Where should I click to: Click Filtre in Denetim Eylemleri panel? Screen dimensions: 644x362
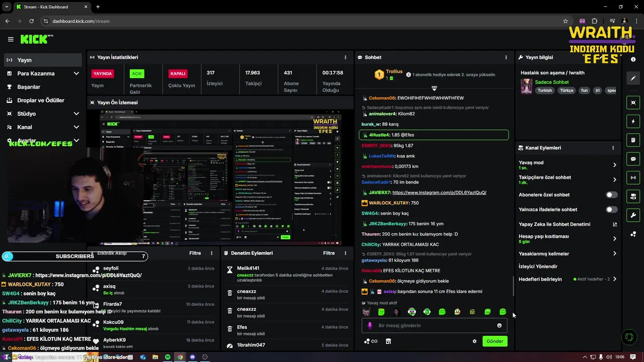tap(329, 253)
